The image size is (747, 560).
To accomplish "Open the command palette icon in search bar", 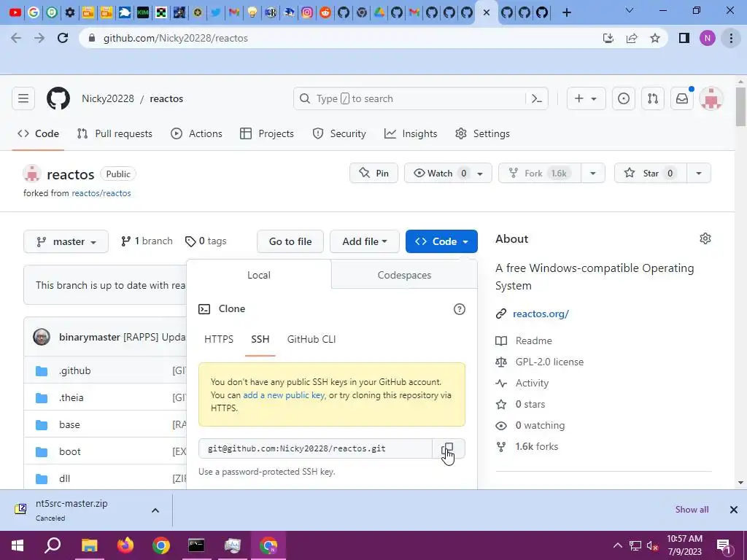I will pos(537,98).
